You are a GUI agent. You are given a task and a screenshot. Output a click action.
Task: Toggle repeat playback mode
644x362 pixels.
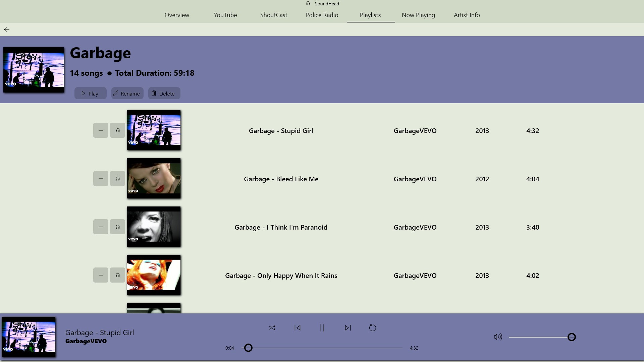[x=373, y=328]
